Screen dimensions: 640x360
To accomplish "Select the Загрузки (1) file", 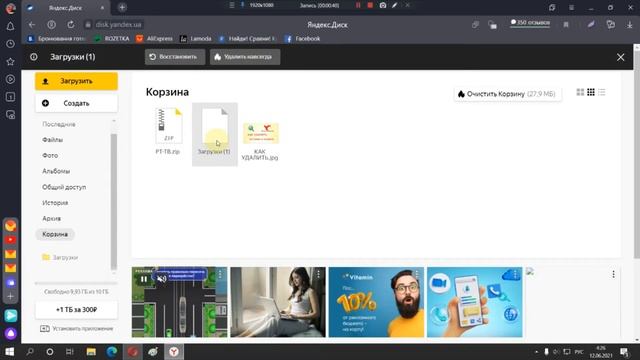I will coord(215,134).
